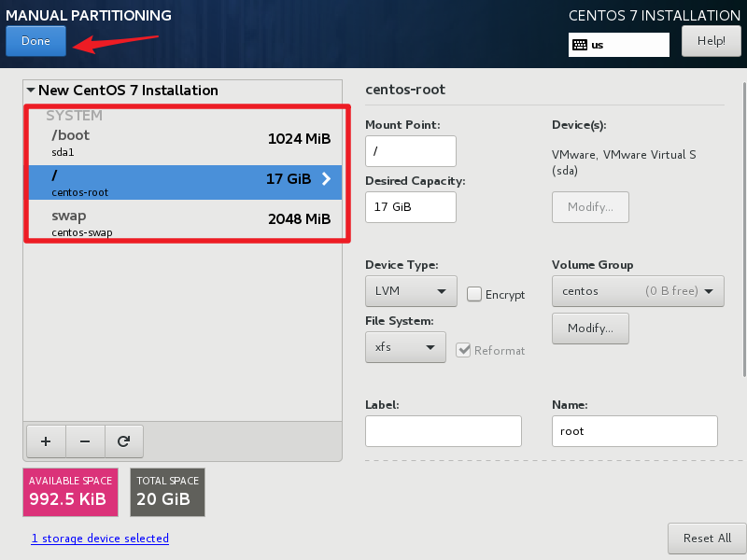Open the File System xfs dropdown
The image size is (747, 560).
[405, 347]
